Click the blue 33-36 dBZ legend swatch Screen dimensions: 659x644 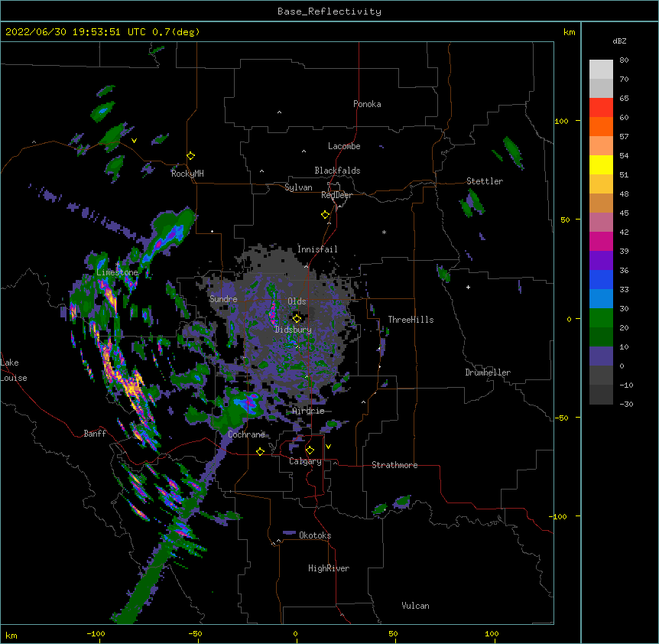(601, 279)
